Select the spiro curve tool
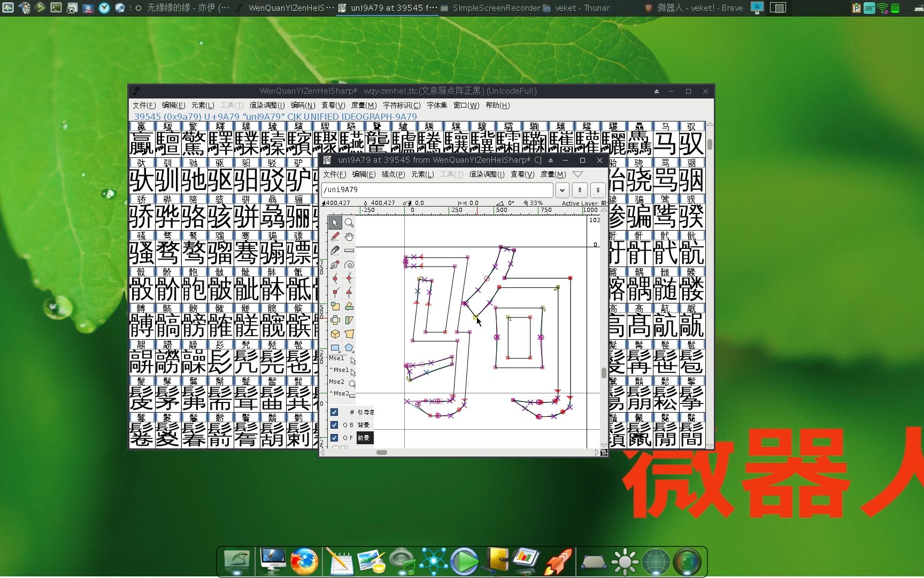The image size is (924, 578). click(349, 264)
